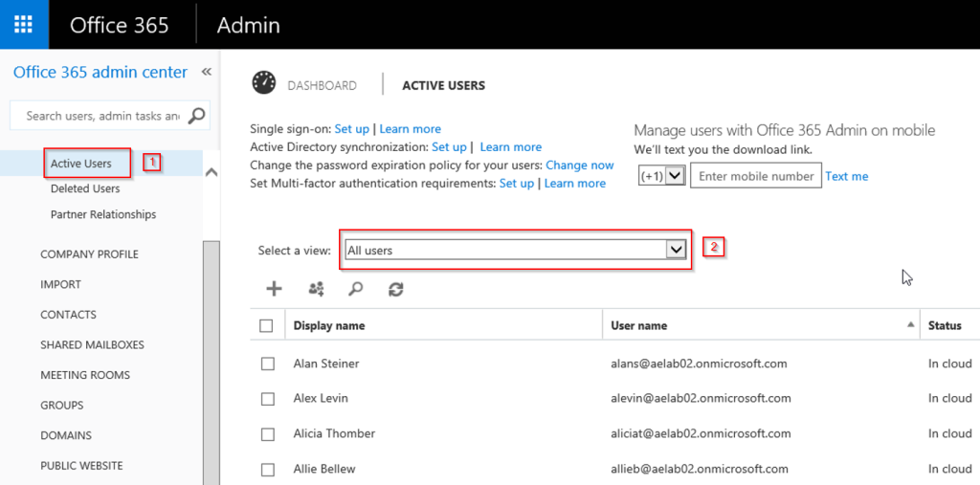Click the Text me link
Image resolution: width=980 pixels, height=485 pixels.
(846, 176)
